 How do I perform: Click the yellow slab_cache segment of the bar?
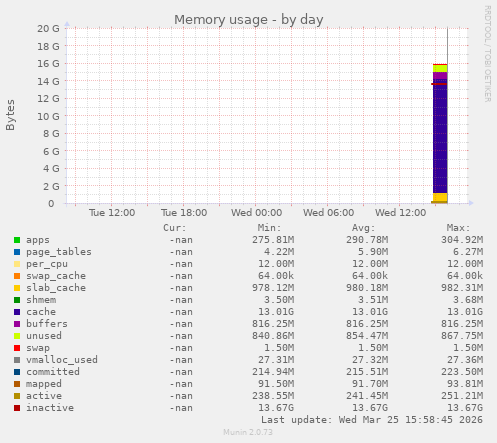tap(440, 197)
